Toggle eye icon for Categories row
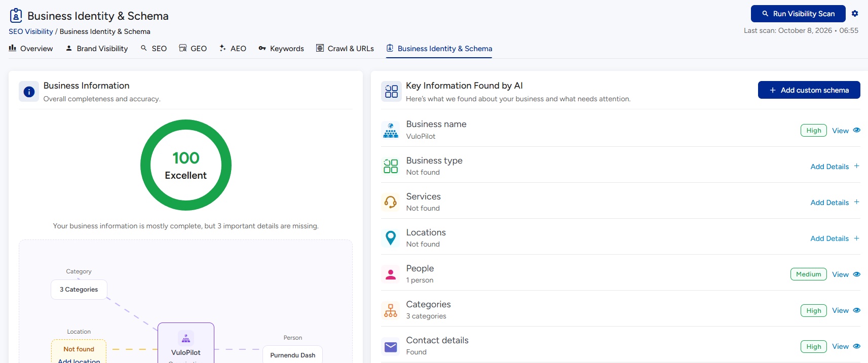This screenshot has width=868, height=363. (x=857, y=310)
